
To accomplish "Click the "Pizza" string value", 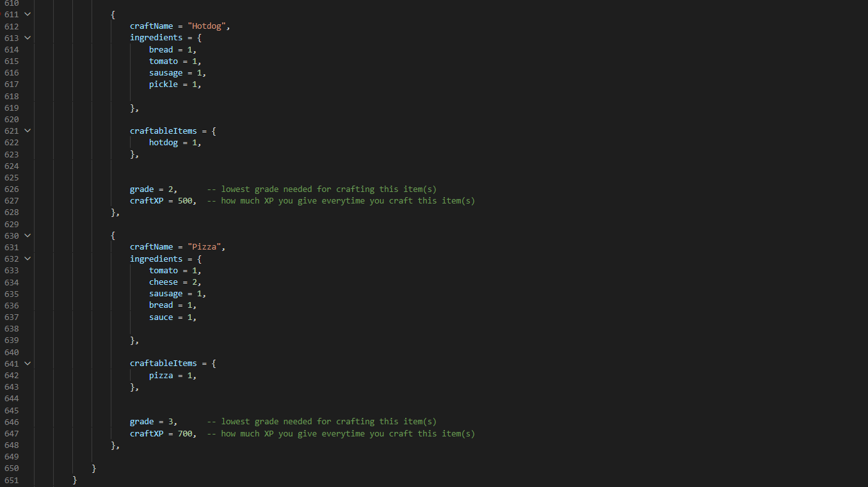I will (204, 247).
